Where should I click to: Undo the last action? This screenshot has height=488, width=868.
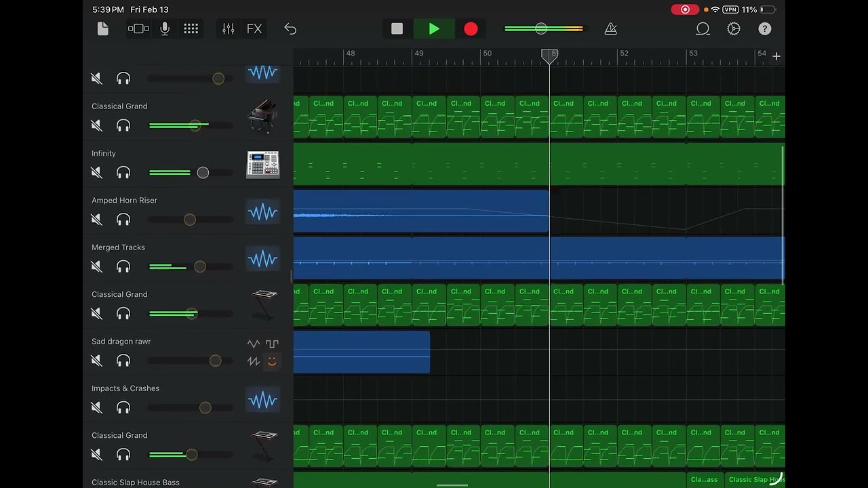point(290,28)
